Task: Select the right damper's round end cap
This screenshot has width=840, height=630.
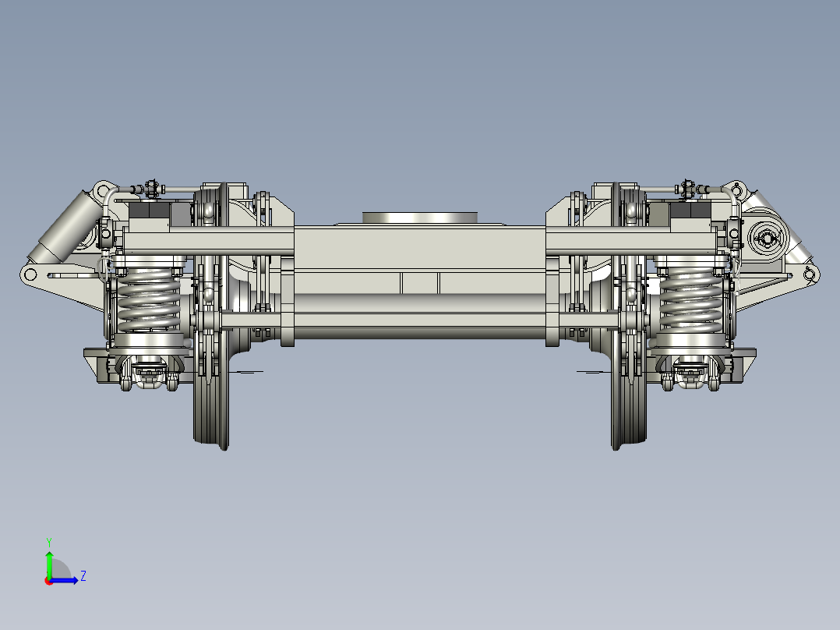Action: 766,239
